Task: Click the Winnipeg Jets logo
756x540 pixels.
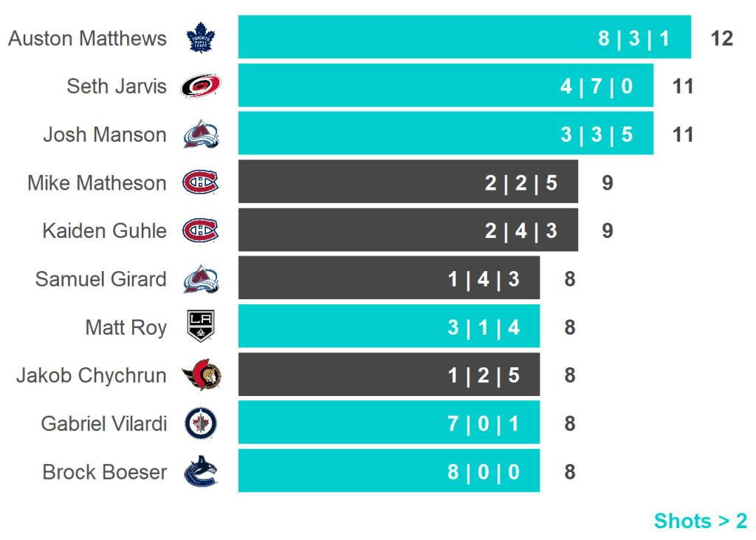Action: [x=200, y=424]
